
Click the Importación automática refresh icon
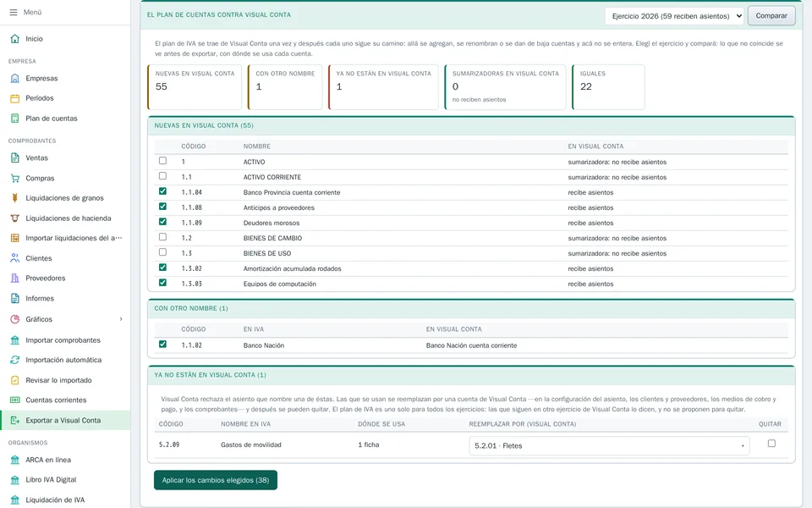tap(15, 360)
